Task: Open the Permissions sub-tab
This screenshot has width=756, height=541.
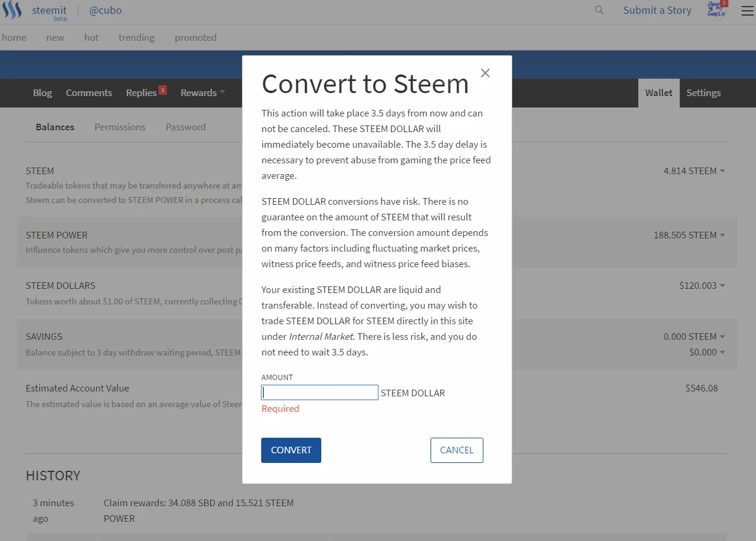Action: [x=120, y=127]
